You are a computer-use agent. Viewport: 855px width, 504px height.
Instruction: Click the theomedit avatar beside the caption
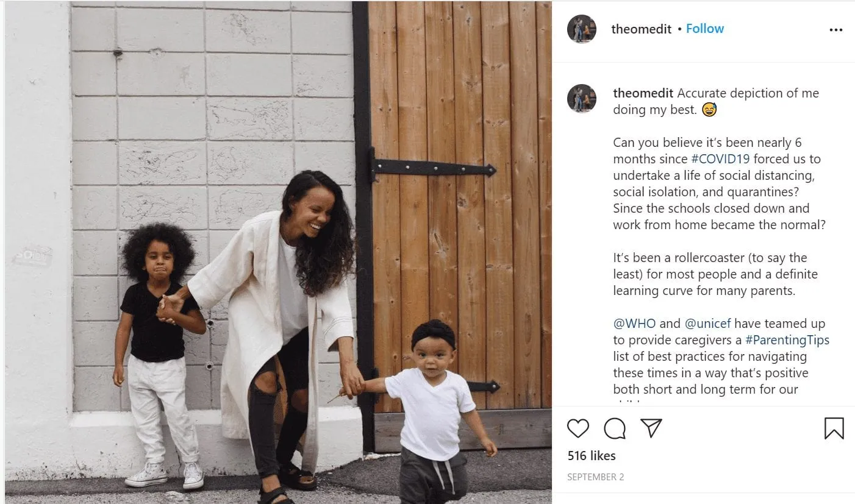[582, 98]
